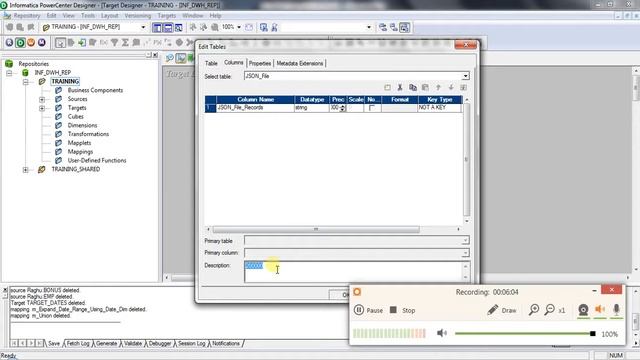
Task: Open the Targets menu
Action: (x=167, y=16)
